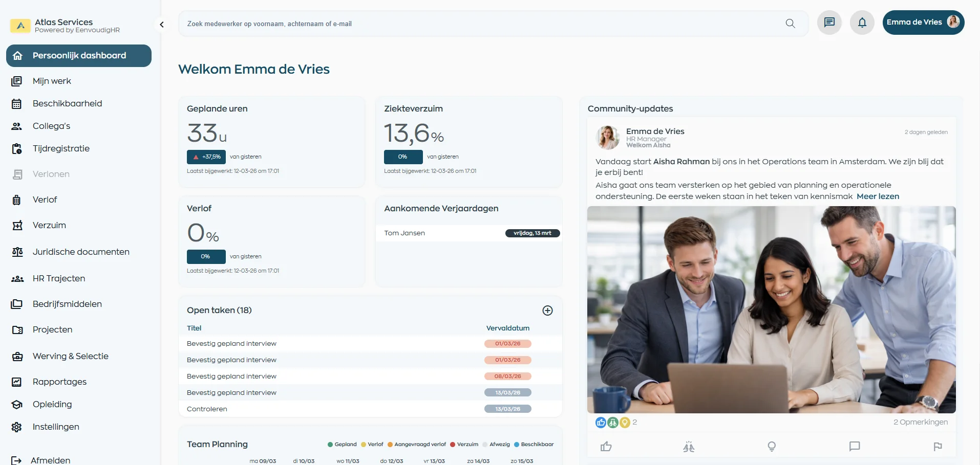Select the Verlof calendar icon in the sidebar
Image resolution: width=980 pixels, height=465 pixels.
[17, 200]
